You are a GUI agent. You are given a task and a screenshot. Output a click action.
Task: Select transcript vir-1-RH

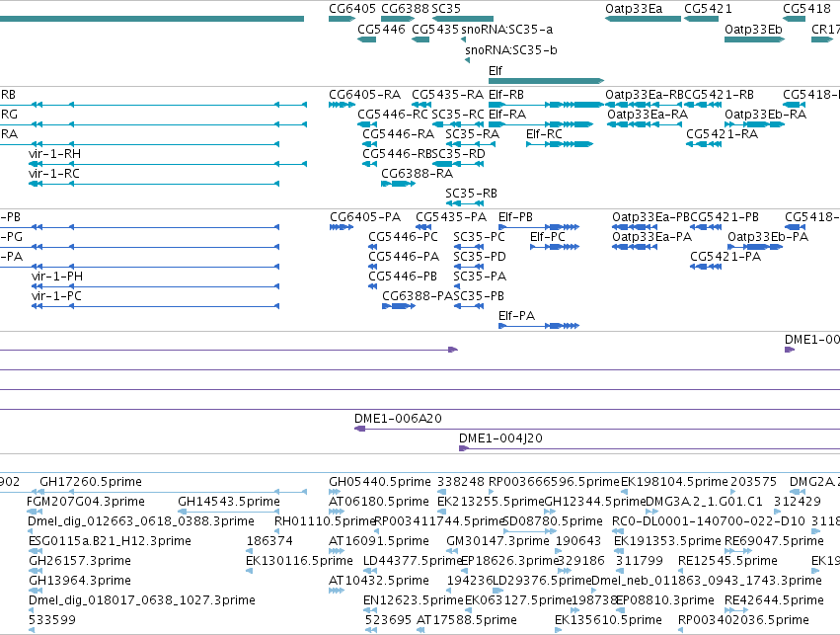(x=54, y=154)
